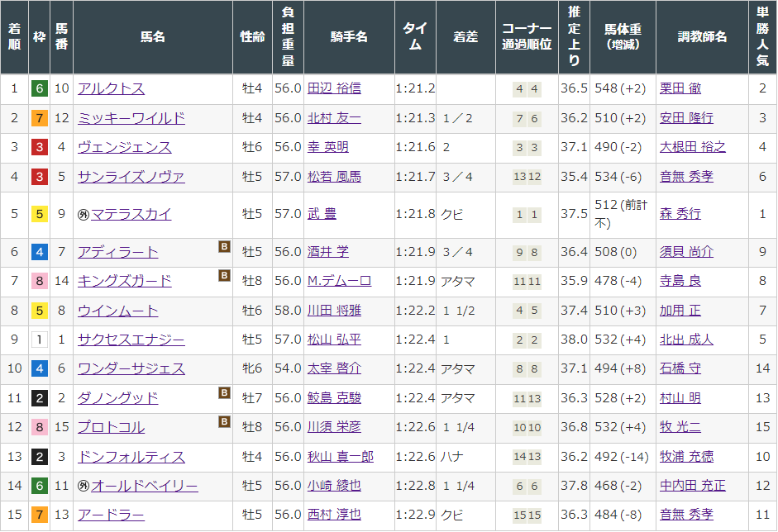Open jockey 幸 英明 profile

tap(328, 147)
